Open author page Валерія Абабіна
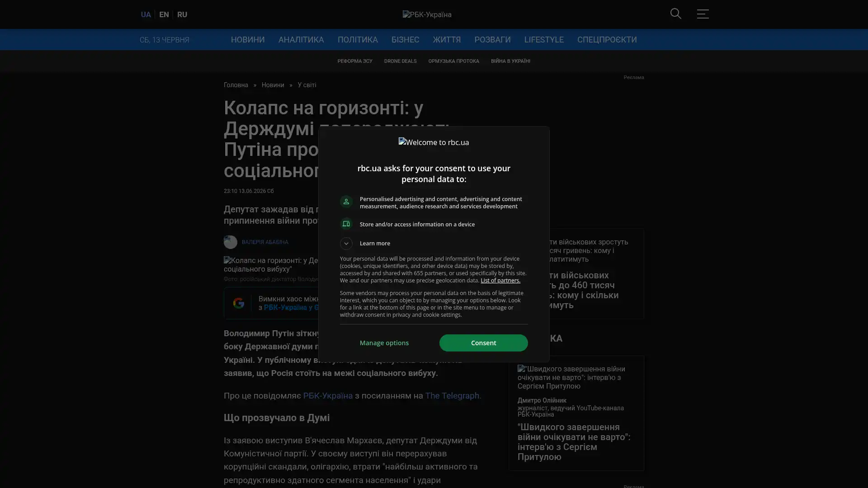The width and height of the screenshot is (868, 488). [x=265, y=242]
